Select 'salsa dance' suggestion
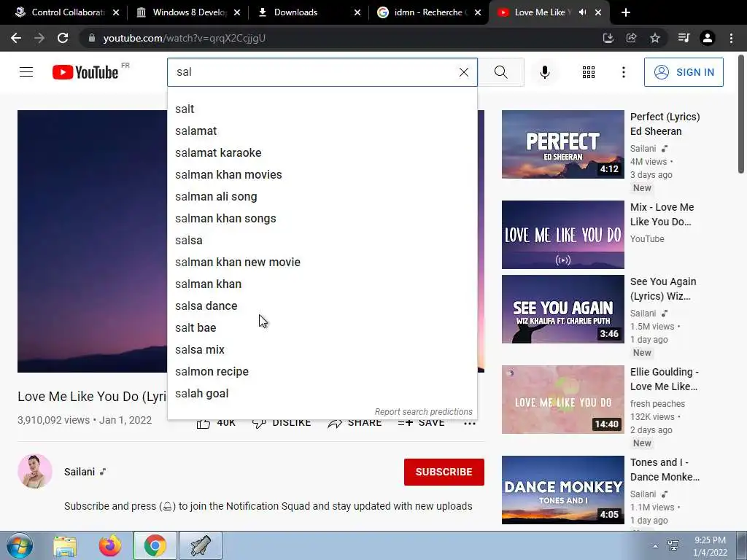This screenshot has height=560, width=747. point(322,306)
